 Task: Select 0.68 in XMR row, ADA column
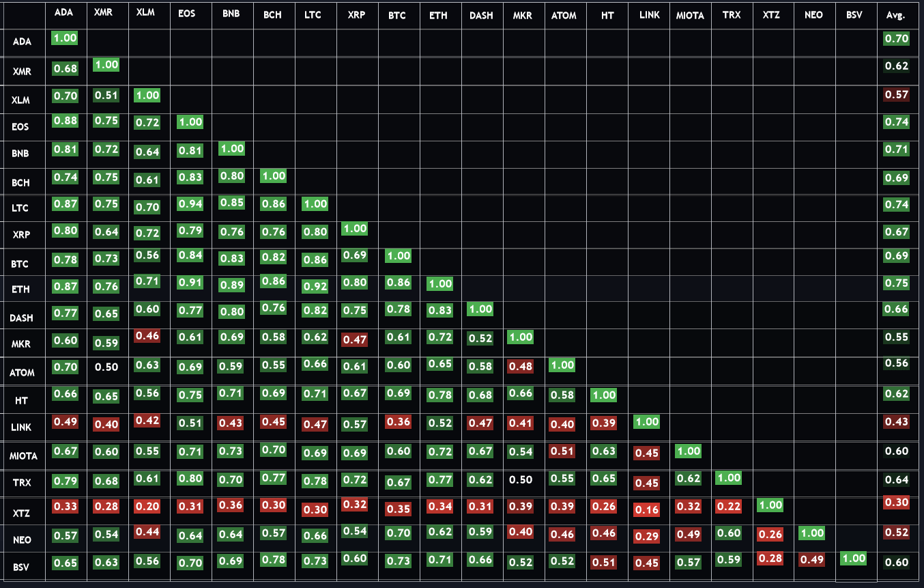(65, 68)
